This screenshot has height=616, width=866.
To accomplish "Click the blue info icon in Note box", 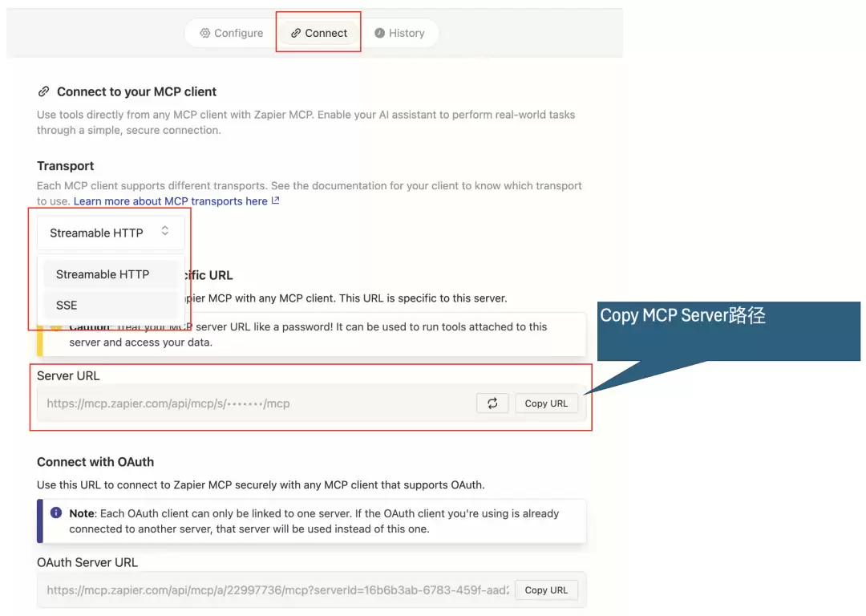I will click(x=56, y=513).
